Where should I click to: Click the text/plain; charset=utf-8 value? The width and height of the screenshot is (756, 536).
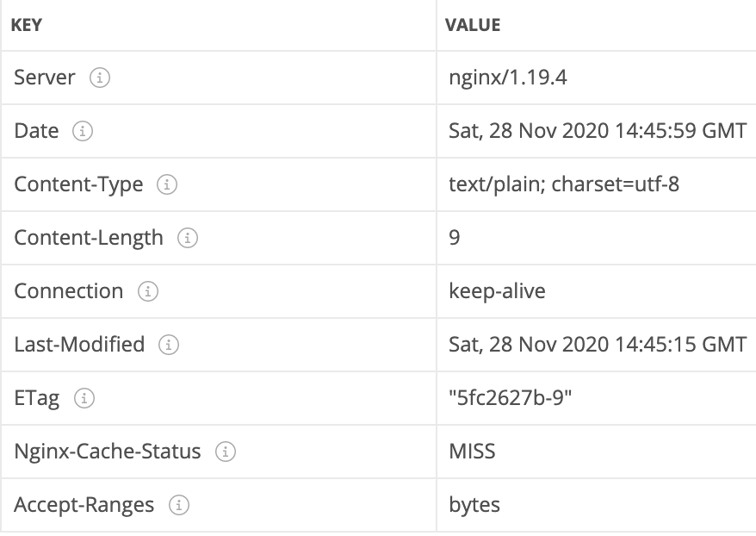[564, 184]
